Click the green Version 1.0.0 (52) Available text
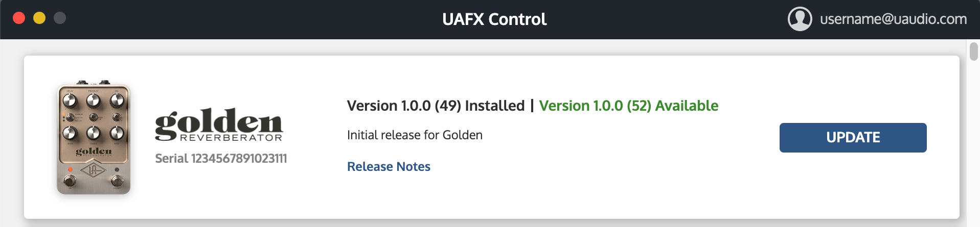 point(629,106)
